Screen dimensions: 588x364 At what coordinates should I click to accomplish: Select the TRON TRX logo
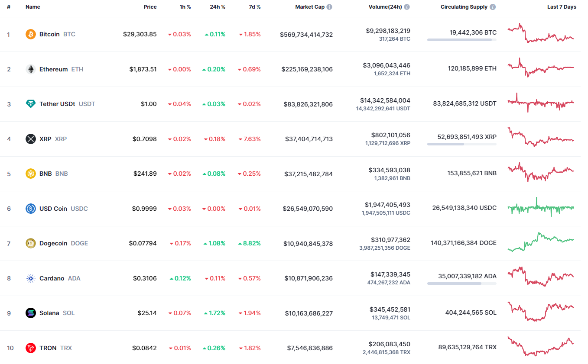point(30,348)
